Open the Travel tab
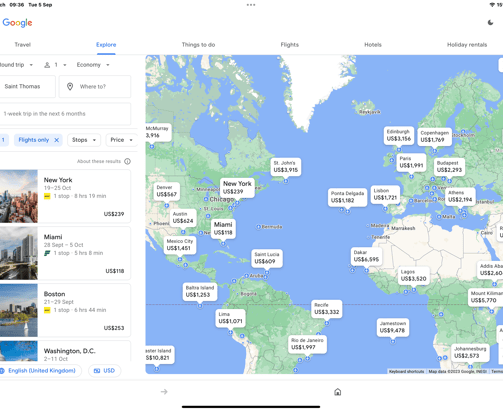This screenshot has width=503, height=411. click(23, 45)
